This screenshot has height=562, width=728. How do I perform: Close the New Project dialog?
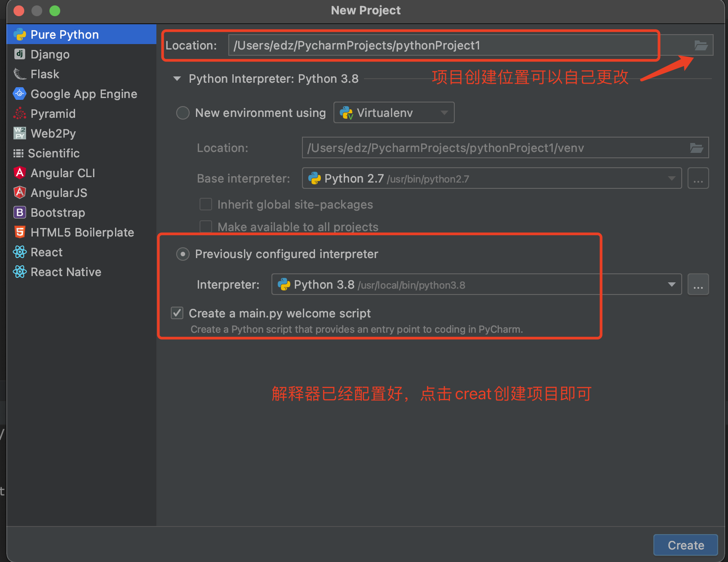(x=19, y=11)
